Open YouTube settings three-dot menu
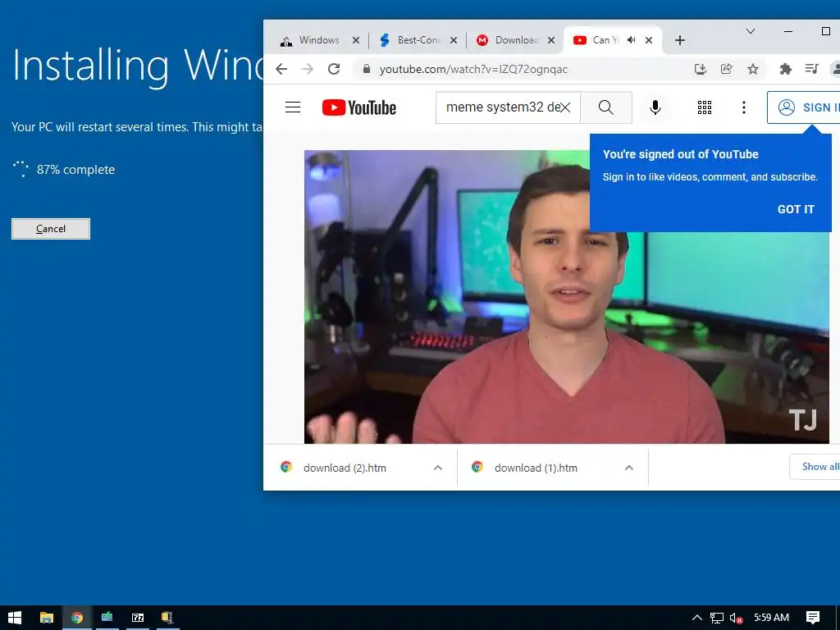 tap(743, 107)
